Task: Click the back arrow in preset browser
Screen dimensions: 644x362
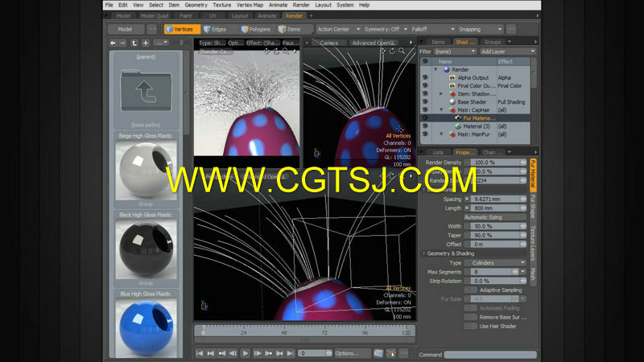Action: (x=113, y=43)
